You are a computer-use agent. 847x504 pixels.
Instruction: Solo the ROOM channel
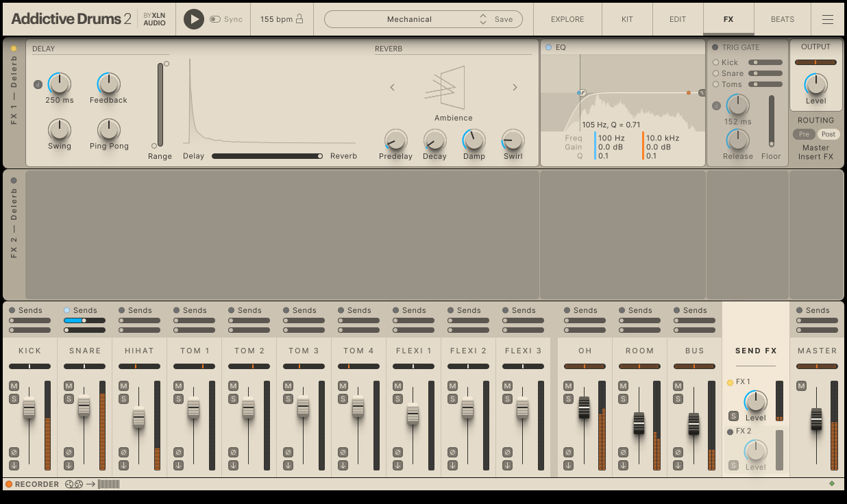(x=623, y=399)
